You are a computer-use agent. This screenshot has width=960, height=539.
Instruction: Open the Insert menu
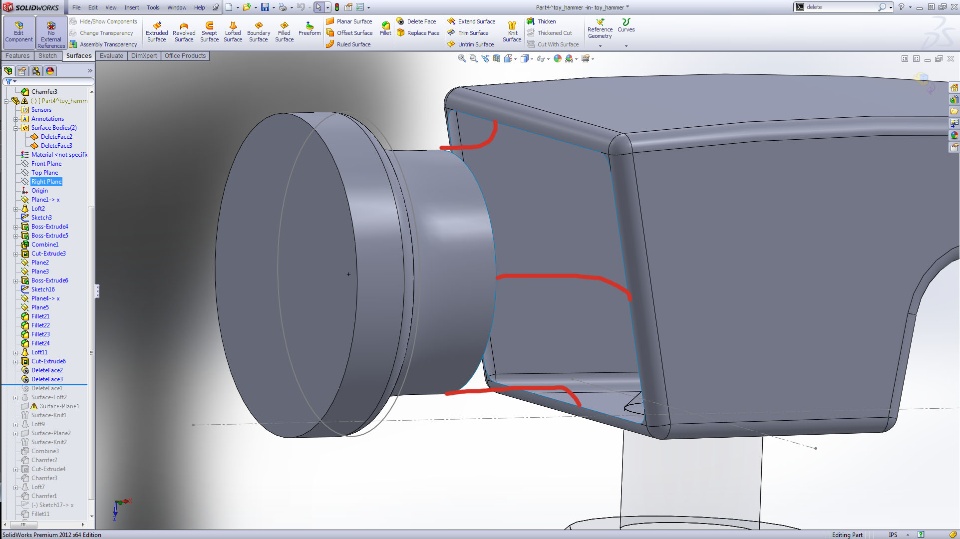point(132,7)
